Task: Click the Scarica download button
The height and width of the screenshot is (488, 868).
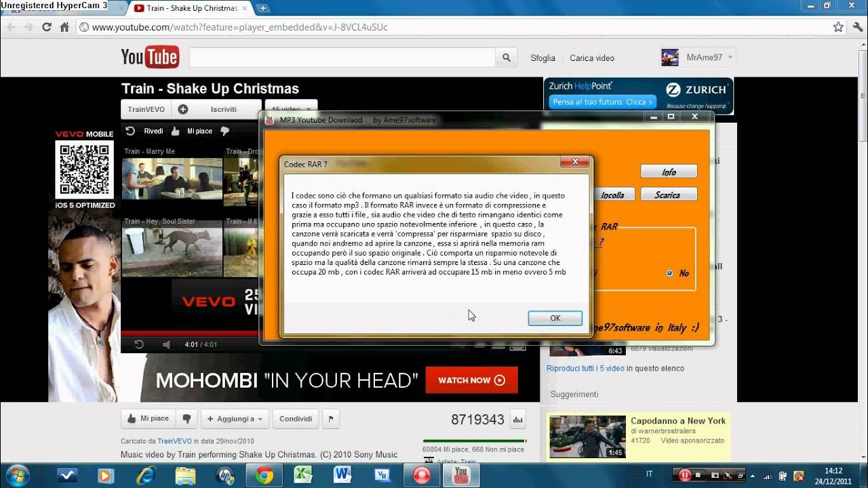Action: pyautogui.click(x=669, y=195)
